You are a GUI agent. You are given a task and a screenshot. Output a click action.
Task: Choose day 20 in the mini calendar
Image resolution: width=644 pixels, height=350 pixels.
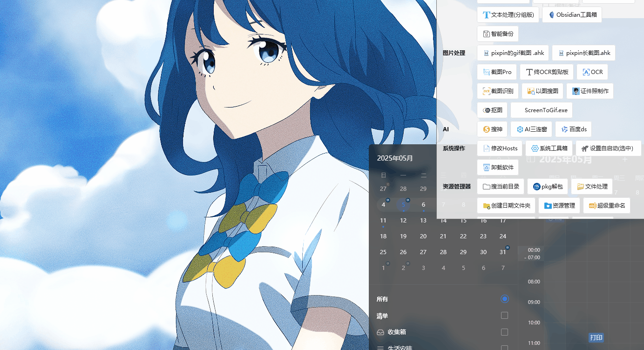(x=423, y=236)
